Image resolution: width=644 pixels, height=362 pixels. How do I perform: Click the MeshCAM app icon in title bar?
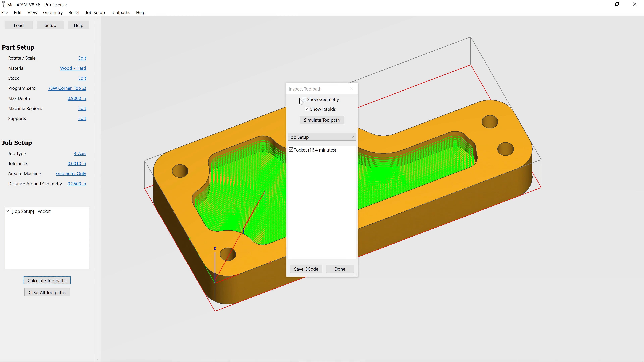click(3, 4)
